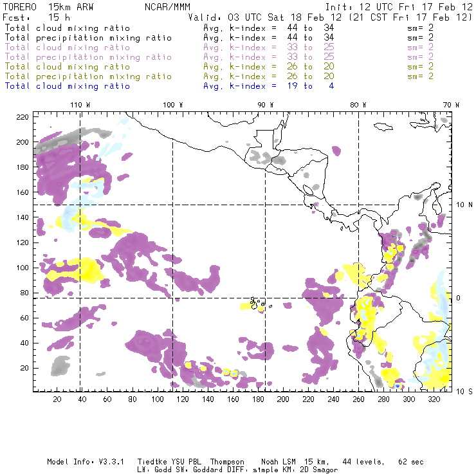Image resolution: width=476 pixels, height=476 pixels.
Task: Click the '80 W' longitude label
Action: click(358, 105)
